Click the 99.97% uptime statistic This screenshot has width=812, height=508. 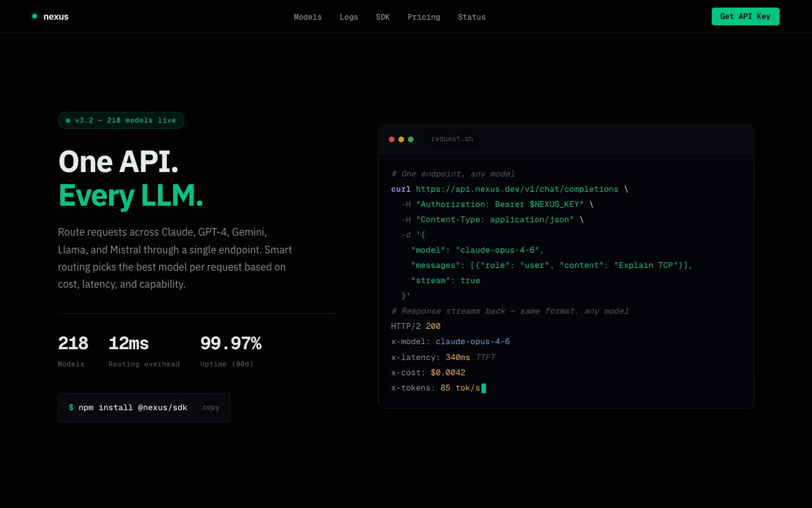pos(231,343)
